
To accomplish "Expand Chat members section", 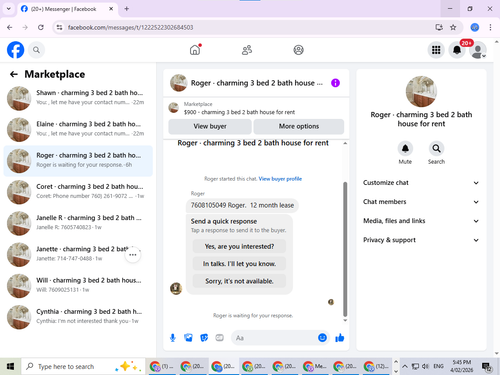I will point(421,202).
